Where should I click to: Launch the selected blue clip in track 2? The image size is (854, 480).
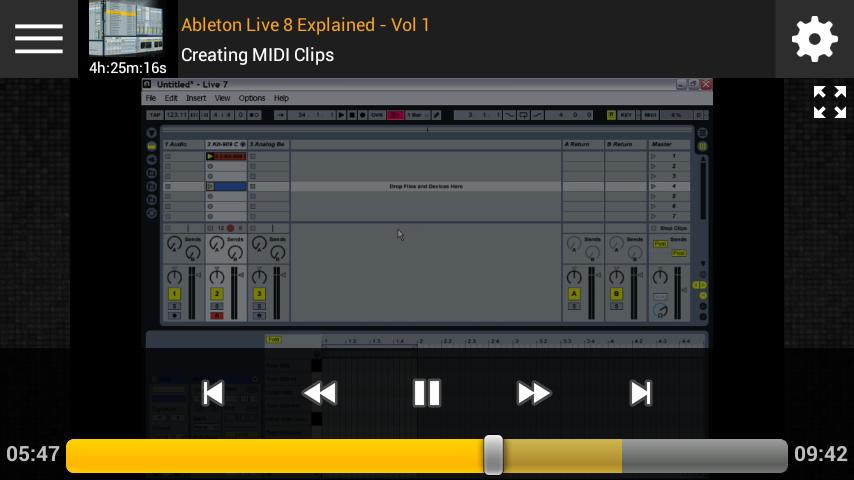(x=210, y=186)
